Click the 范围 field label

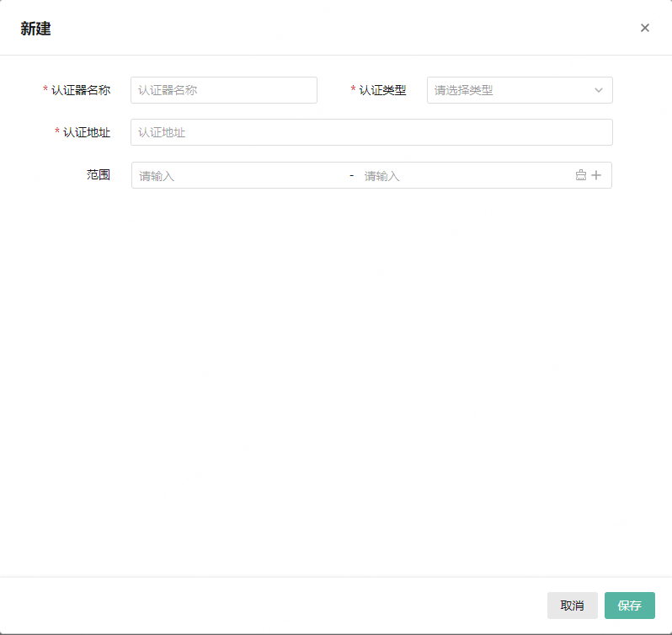click(x=99, y=175)
